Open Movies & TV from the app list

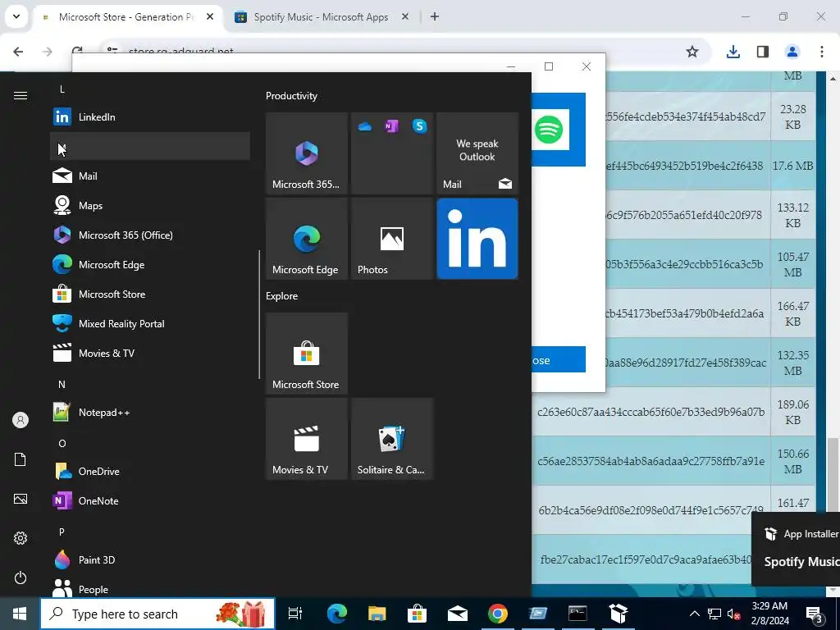[150, 353]
